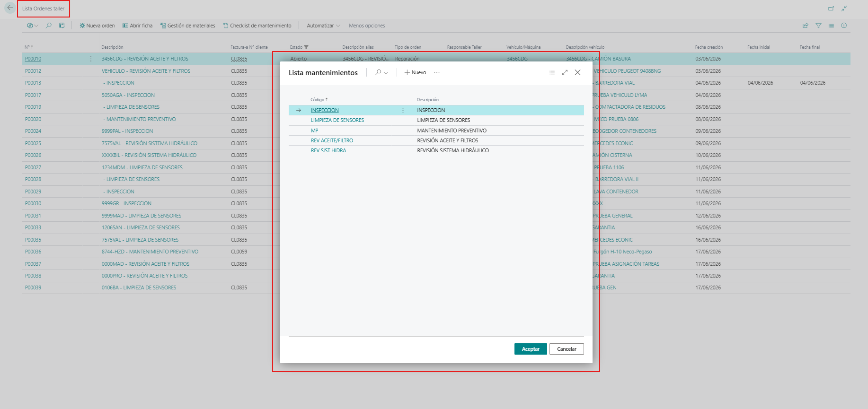
Task: Expand the search dropdown chevron in dialog
Action: pyautogui.click(x=386, y=73)
